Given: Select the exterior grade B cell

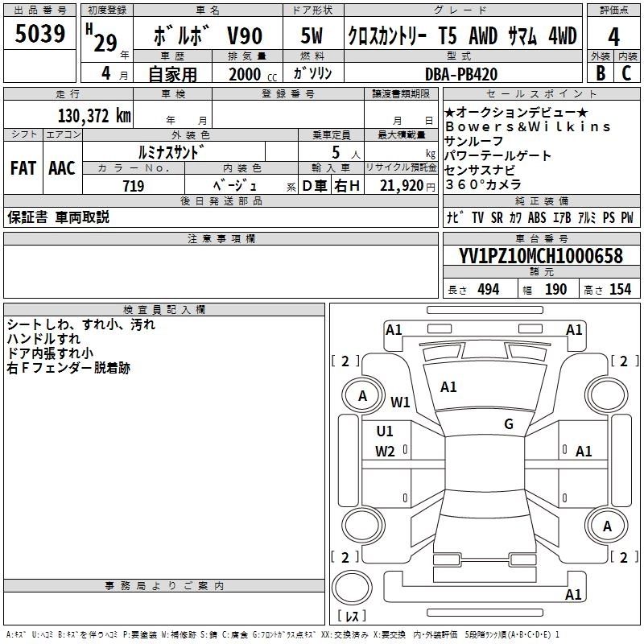Looking at the screenshot, I should (x=601, y=72).
